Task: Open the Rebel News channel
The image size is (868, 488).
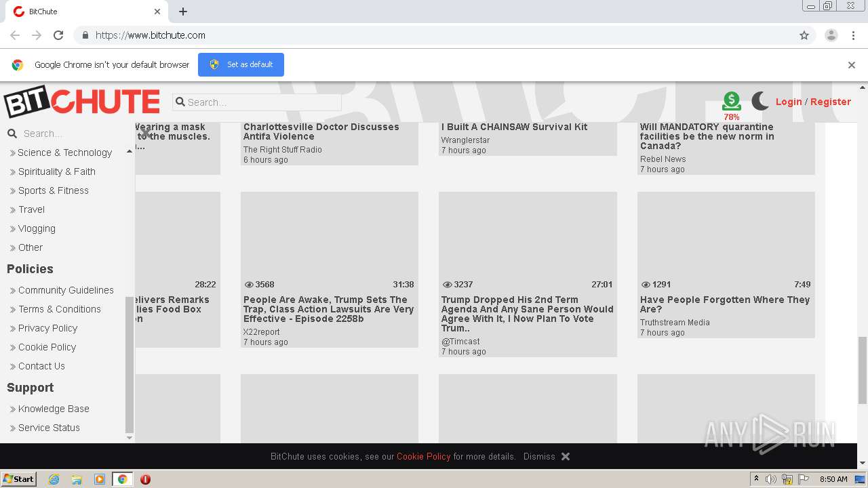Action: click(x=663, y=159)
